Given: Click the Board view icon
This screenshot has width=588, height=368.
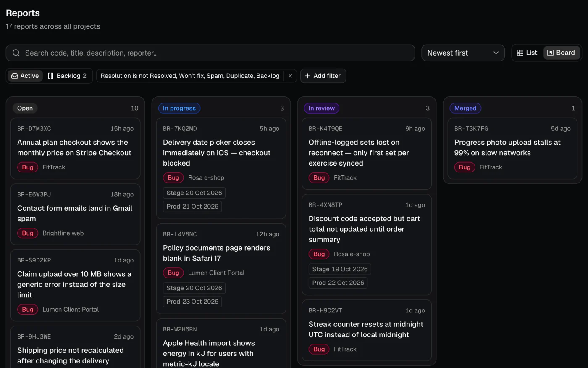Looking at the screenshot, I should (550, 53).
